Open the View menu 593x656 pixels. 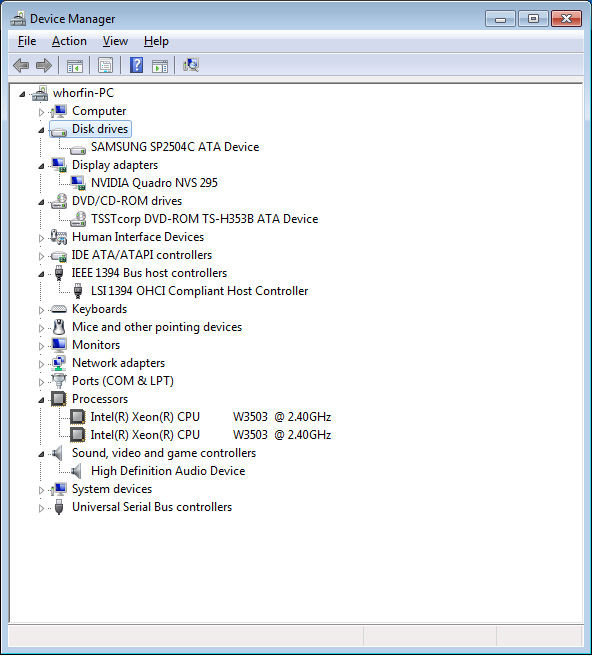click(115, 41)
